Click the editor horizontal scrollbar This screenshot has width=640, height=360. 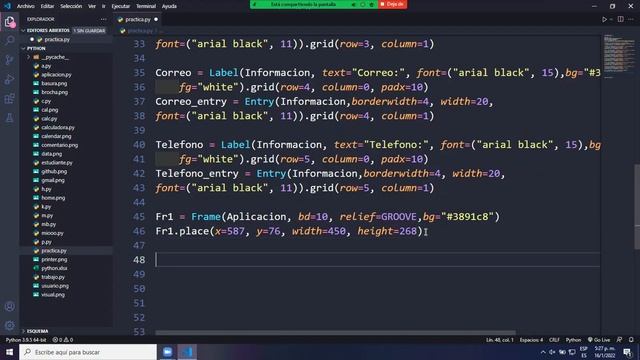[x=335, y=333]
